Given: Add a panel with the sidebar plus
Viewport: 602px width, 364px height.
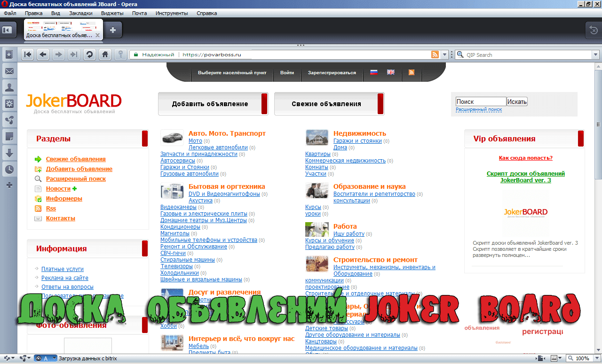Looking at the screenshot, I should pyautogui.click(x=9, y=185).
